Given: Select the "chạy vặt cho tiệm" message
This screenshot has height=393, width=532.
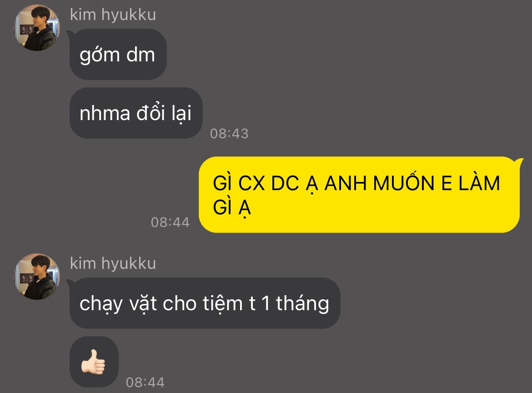Looking at the screenshot, I should 205,303.
